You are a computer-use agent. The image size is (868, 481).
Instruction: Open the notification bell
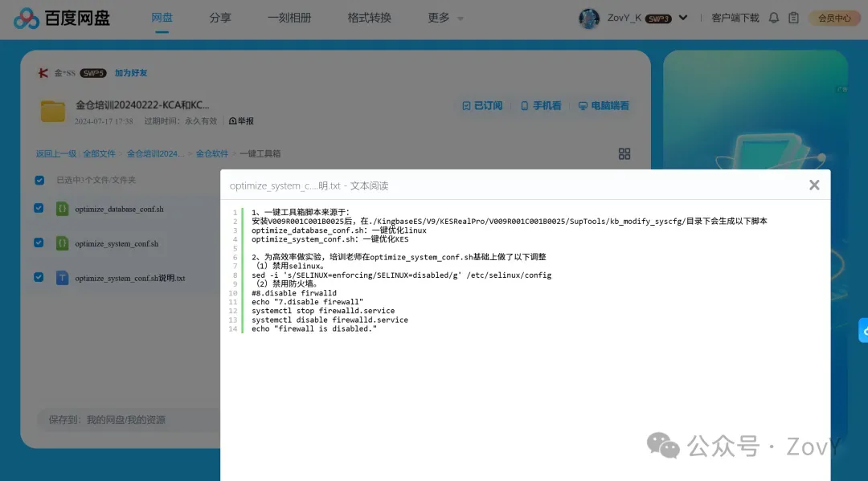pyautogui.click(x=774, y=18)
